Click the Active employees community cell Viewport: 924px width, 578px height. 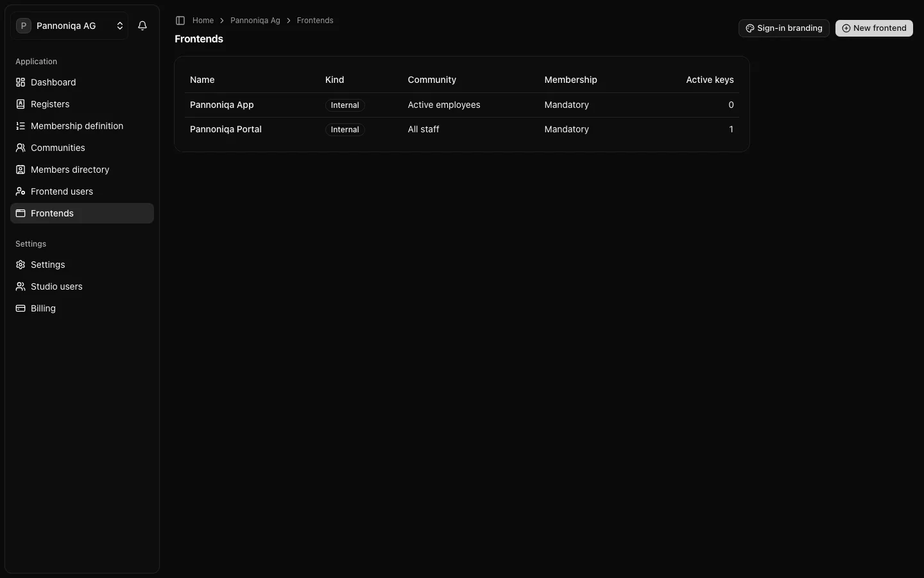click(444, 105)
